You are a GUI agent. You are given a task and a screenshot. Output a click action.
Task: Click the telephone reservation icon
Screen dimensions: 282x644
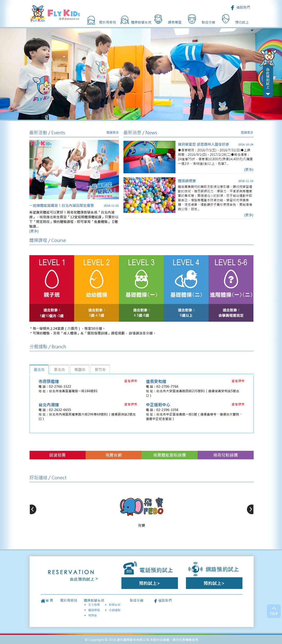(130, 568)
